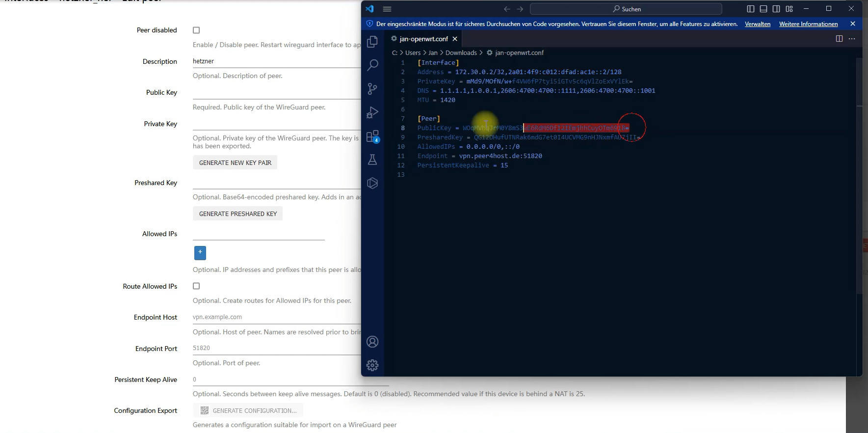868x433 pixels.
Task: Open the Manage gear settings icon
Action: (372, 365)
